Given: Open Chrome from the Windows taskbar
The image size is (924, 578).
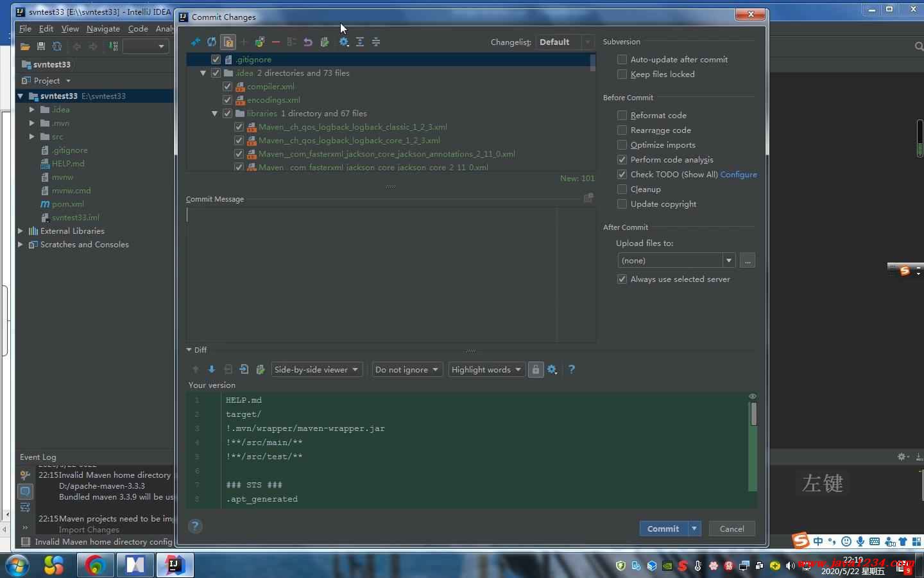Looking at the screenshot, I should click(96, 565).
